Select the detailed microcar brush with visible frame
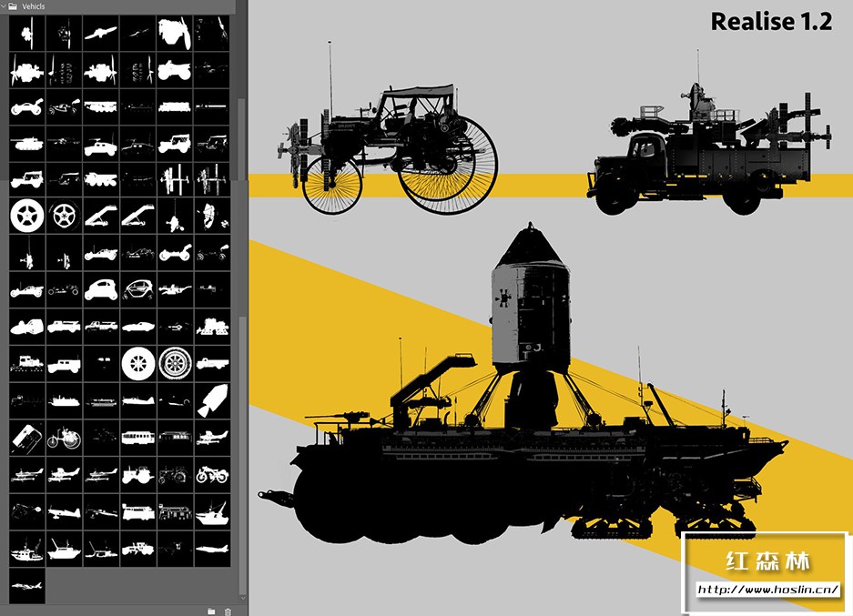 pos(137,289)
